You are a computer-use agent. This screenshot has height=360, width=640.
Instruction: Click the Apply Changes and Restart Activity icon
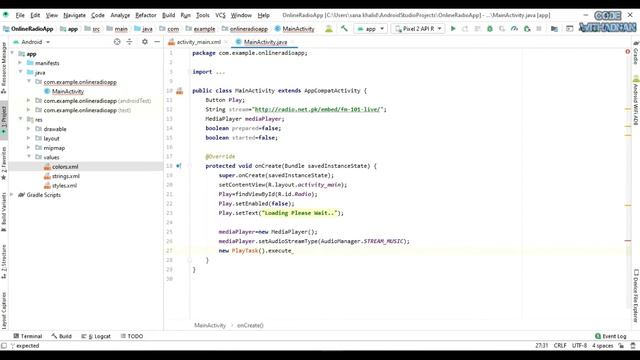click(x=465, y=29)
